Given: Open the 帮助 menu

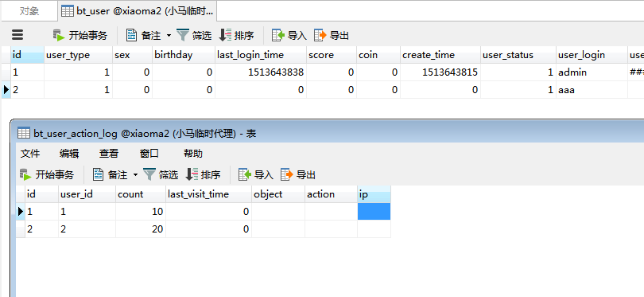Looking at the screenshot, I should (193, 154).
